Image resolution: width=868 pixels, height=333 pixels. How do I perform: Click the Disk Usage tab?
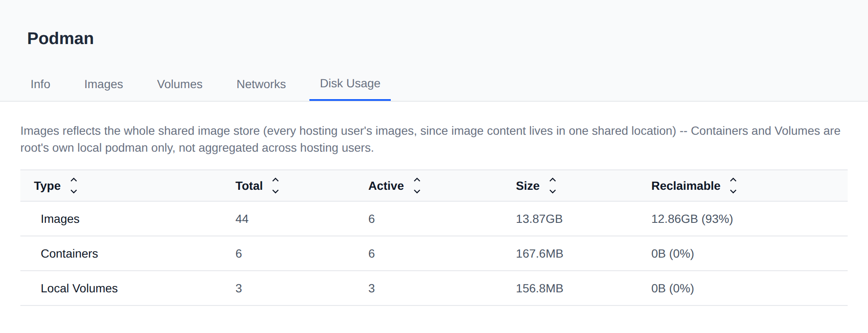tap(350, 83)
